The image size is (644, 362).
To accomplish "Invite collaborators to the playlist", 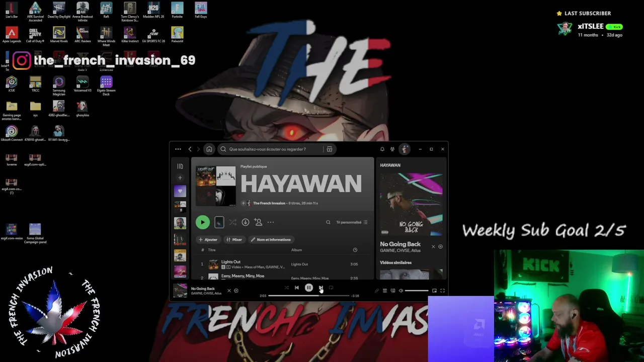I will [258, 222].
